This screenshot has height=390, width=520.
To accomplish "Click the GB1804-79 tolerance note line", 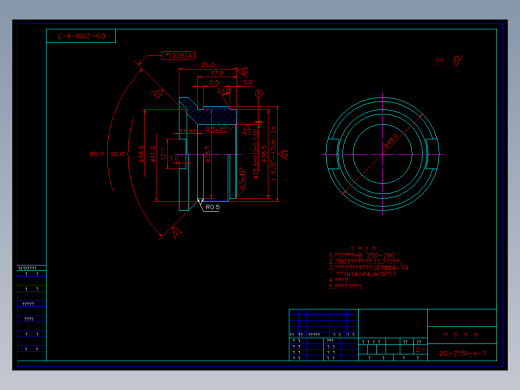I will click(368, 268).
